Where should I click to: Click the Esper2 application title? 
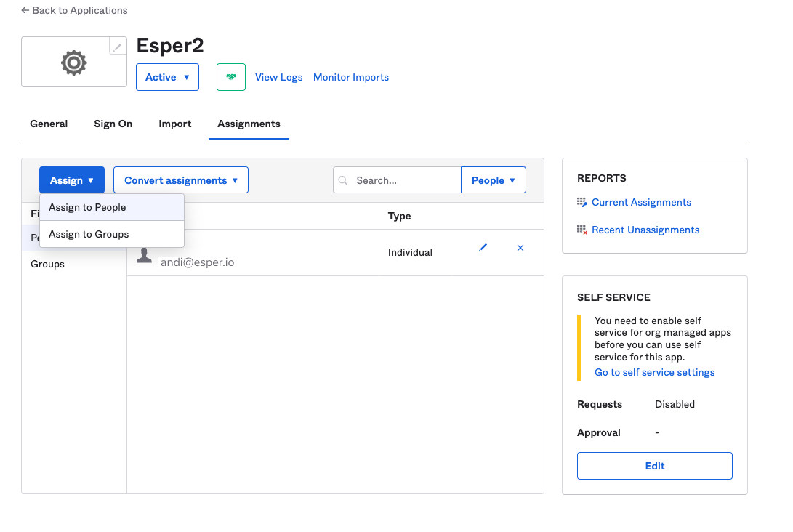[170, 46]
